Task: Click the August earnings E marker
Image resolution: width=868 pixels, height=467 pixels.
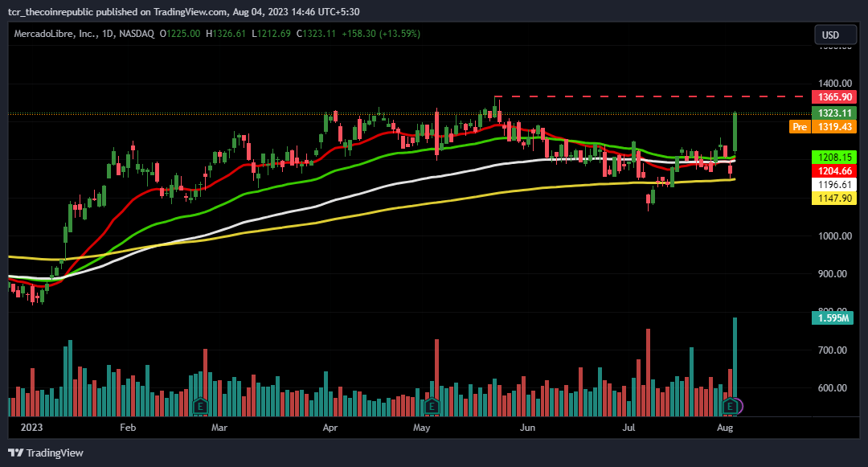Action: click(731, 407)
